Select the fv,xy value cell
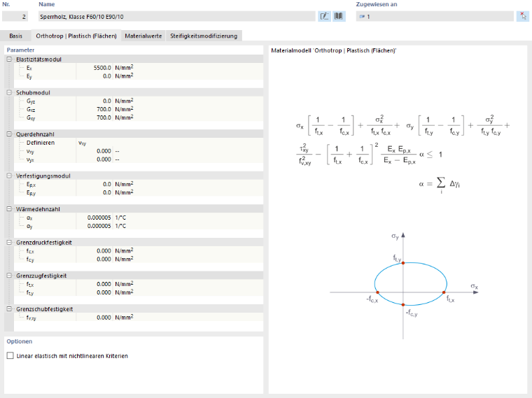The height and width of the screenshot is (398, 532). (94, 318)
